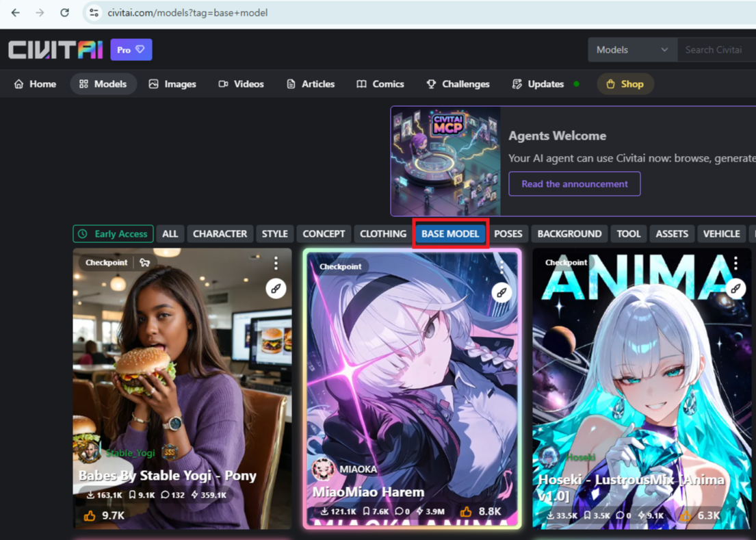The height and width of the screenshot is (540, 756).
Task: Toggle the Early Access filter
Action: (114, 234)
